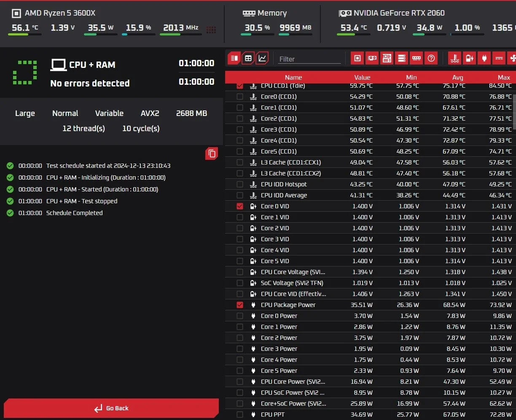The width and height of the screenshot is (516, 420).
Task: Sort by the Value column header
Action: pyautogui.click(x=362, y=77)
